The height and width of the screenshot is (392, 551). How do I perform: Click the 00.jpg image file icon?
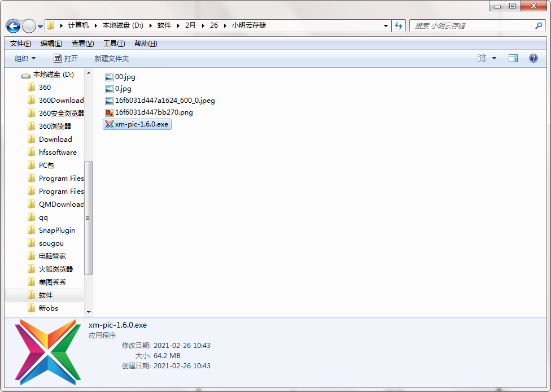(110, 77)
